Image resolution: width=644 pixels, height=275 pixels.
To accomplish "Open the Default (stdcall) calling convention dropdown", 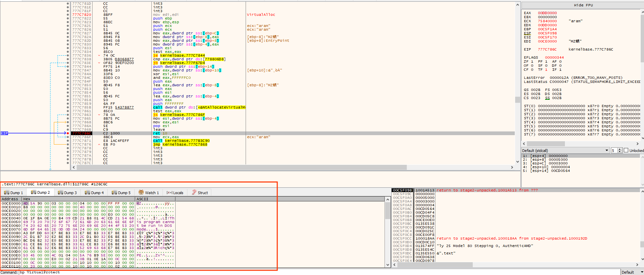I will click(565, 151).
